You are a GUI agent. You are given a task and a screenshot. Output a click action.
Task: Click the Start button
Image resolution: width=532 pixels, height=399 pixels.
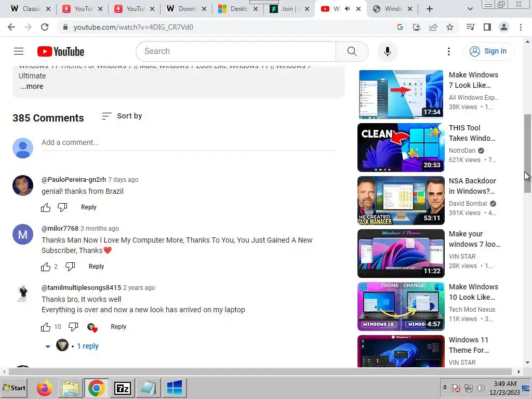pyautogui.click(x=14, y=388)
